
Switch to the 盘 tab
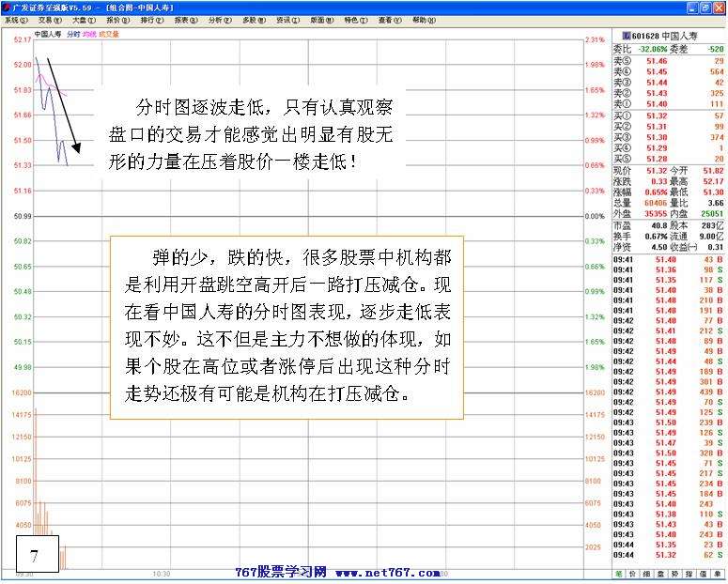click(x=661, y=573)
